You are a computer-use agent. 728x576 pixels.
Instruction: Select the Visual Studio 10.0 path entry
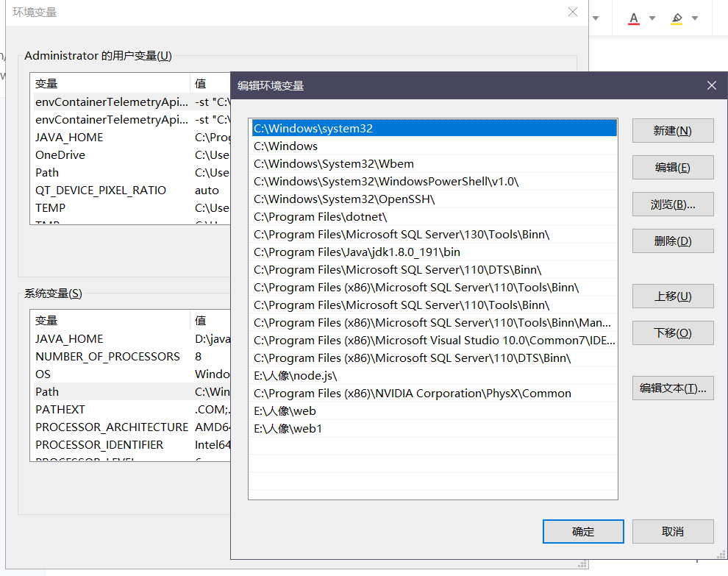pyautogui.click(x=434, y=340)
